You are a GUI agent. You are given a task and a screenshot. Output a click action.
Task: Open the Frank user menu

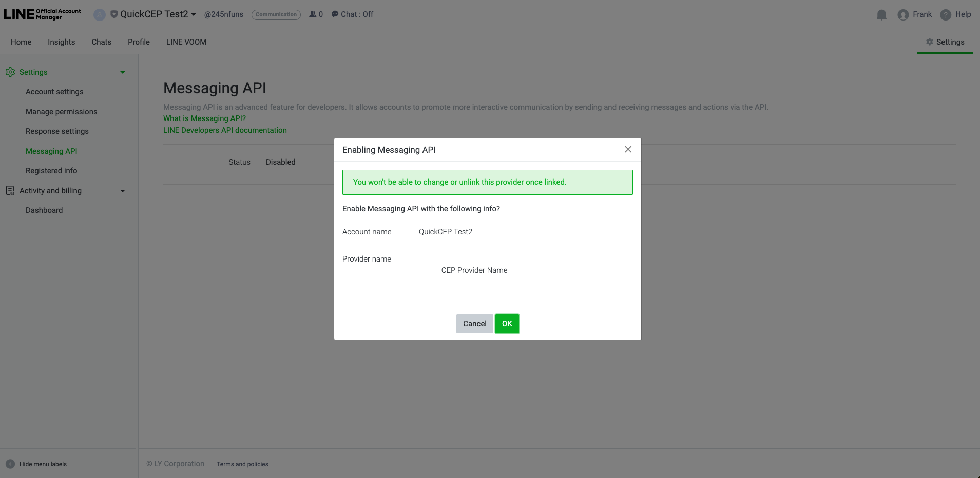click(922, 14)
